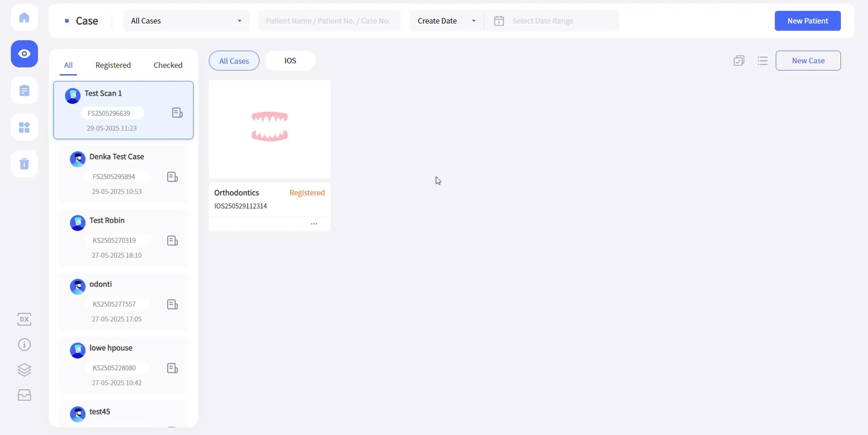The height and width of the screenshot is (435, 868).
Task: Click the DX icon in sidebar
Action: pos(24,319)
